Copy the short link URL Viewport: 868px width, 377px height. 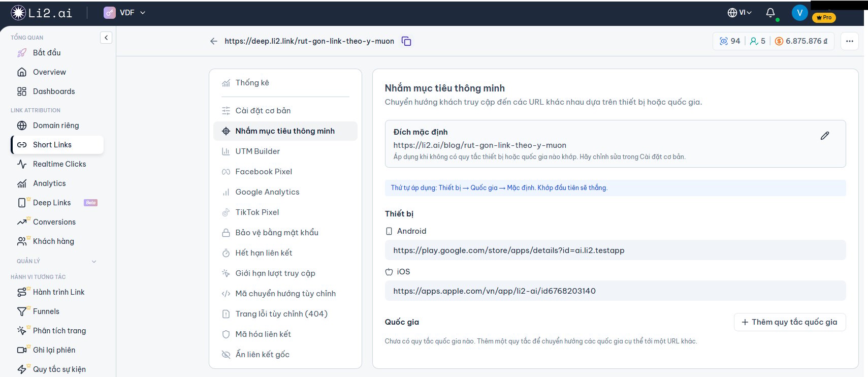coord(406,41)
